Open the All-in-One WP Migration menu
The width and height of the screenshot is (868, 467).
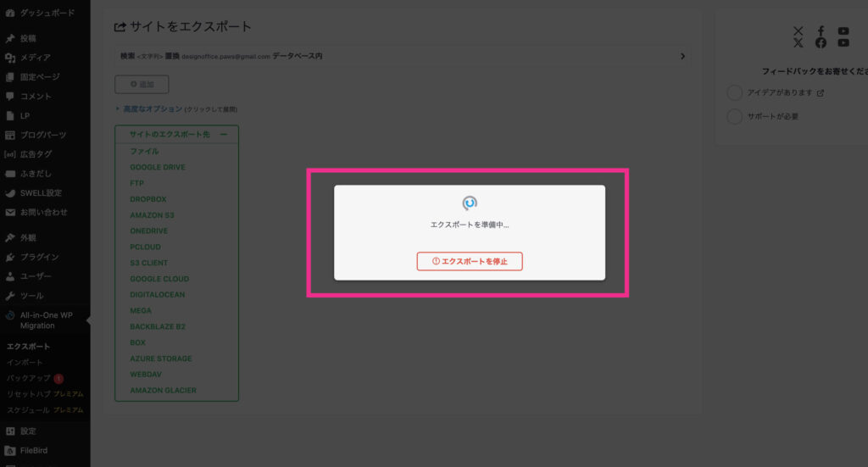point(45,320)
